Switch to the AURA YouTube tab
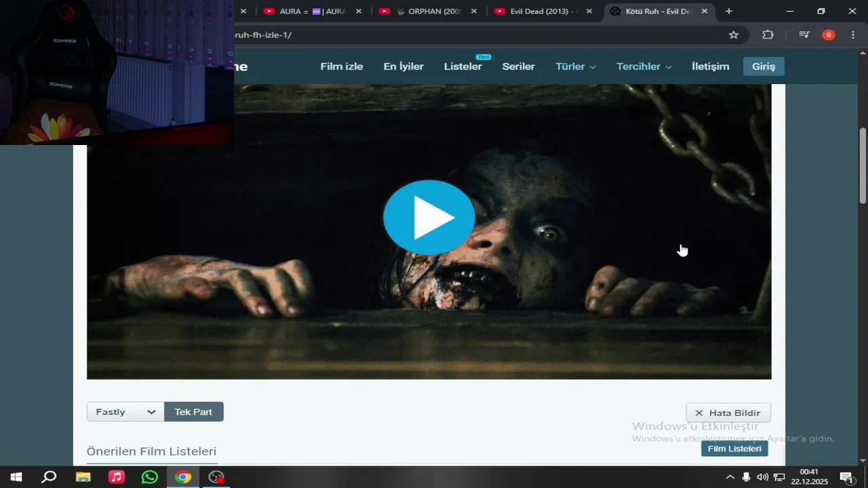 tap(312, 12)
